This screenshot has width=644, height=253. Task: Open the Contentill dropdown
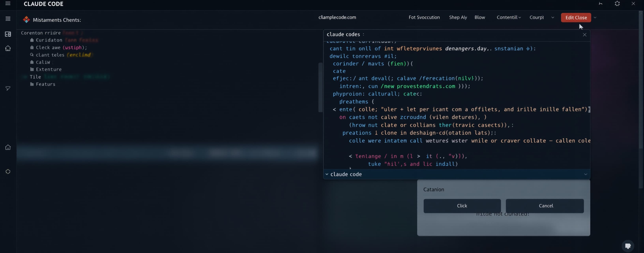(509, 17)
